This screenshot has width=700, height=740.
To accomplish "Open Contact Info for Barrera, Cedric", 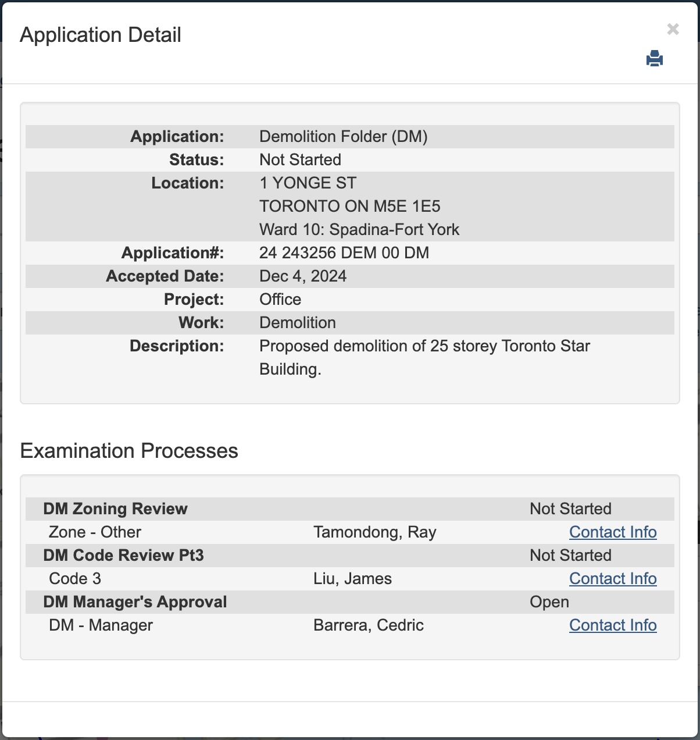I will pyautogui.click(x=612, y=625).
